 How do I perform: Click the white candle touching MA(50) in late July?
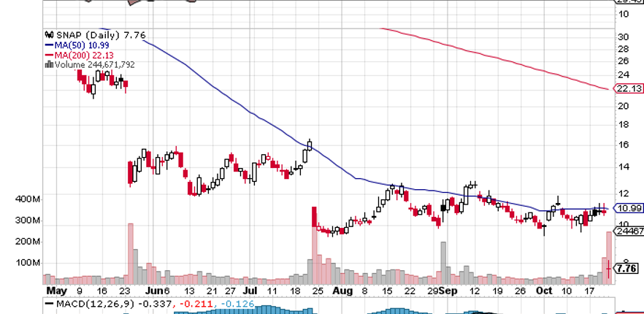[x=310, y=146]
